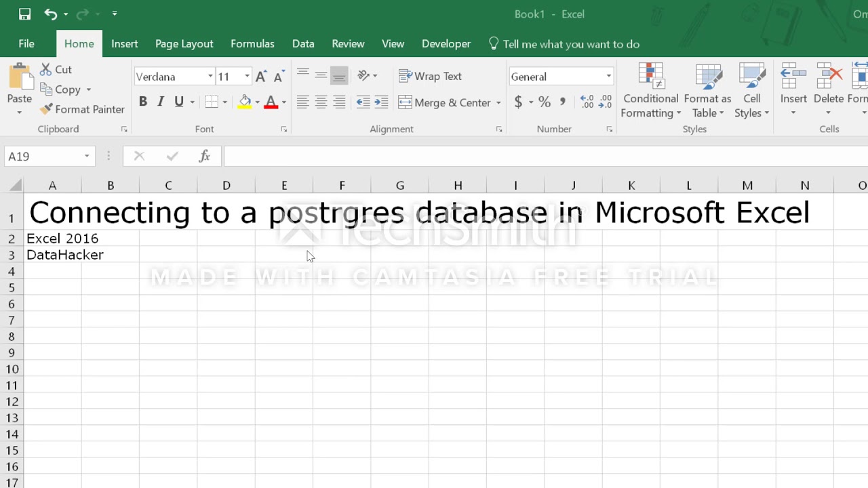
Task: Increase font size with large A icon
Action: (260, 77)
